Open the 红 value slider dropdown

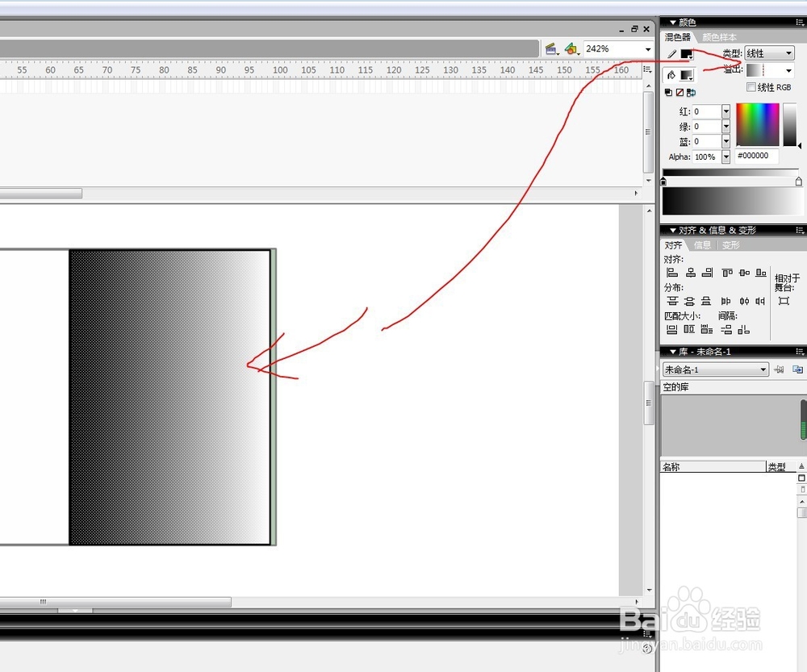(x=725, y=111)
